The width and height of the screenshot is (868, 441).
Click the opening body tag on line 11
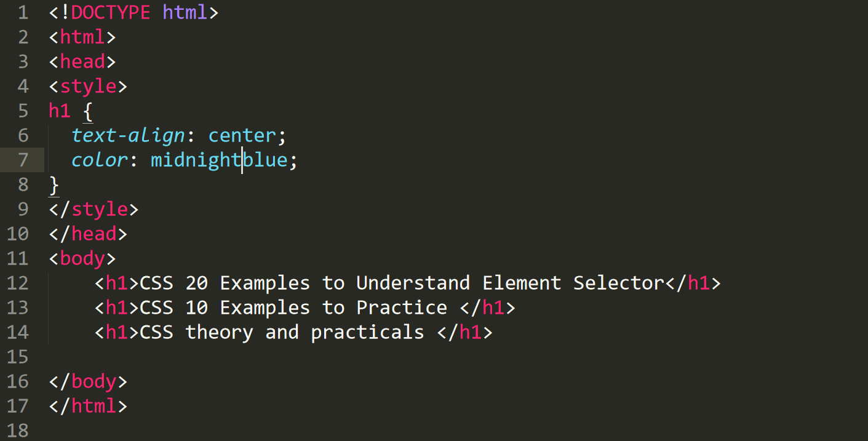coord(82,258)
